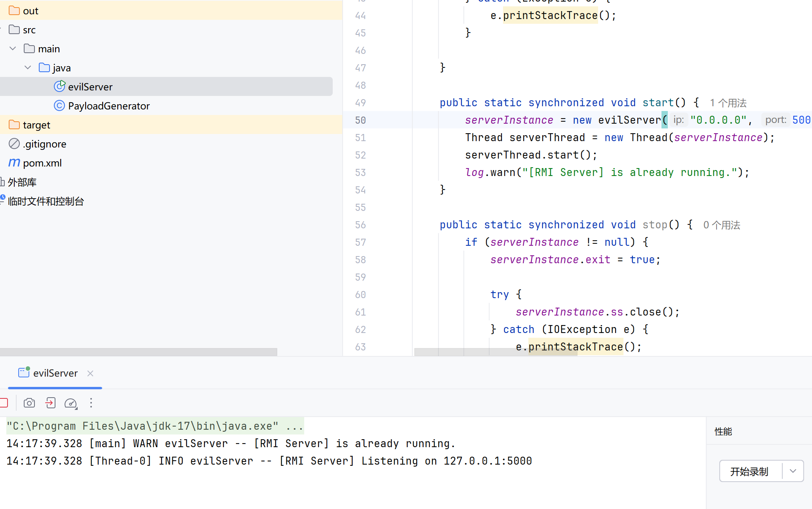
Task: Click line number 50 in gutter
Action: (360, 120)
